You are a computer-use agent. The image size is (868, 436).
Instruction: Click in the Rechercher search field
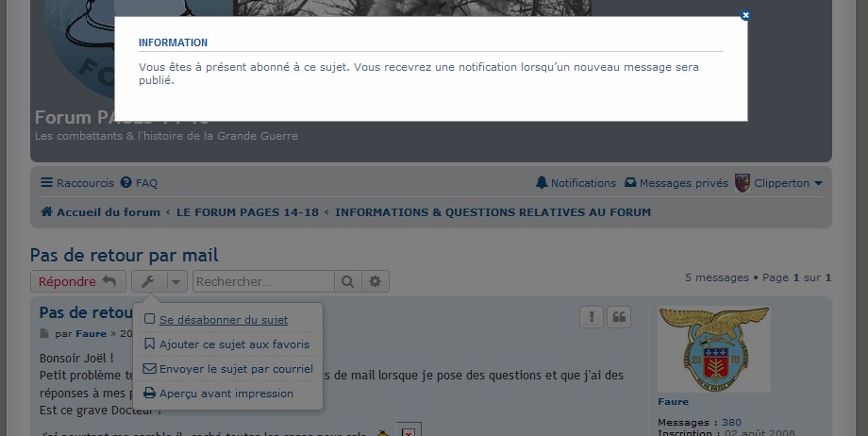coord(263,281)
